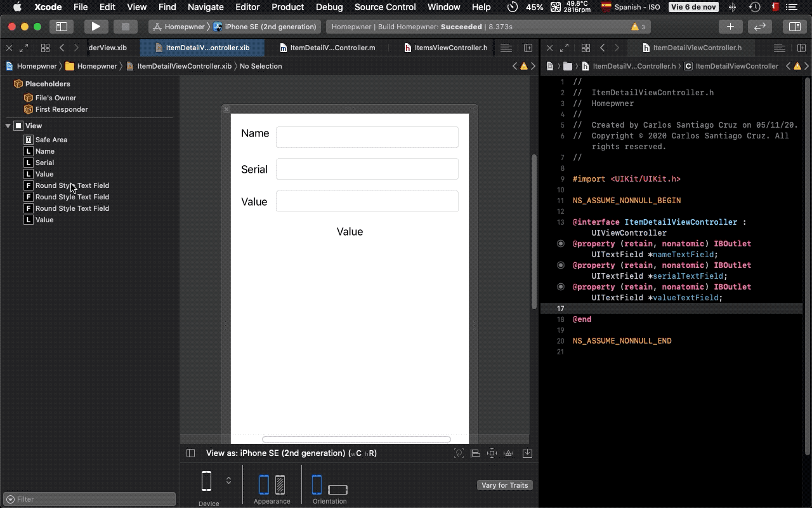Open the related items grid in the left editor

tap(45, 48)
